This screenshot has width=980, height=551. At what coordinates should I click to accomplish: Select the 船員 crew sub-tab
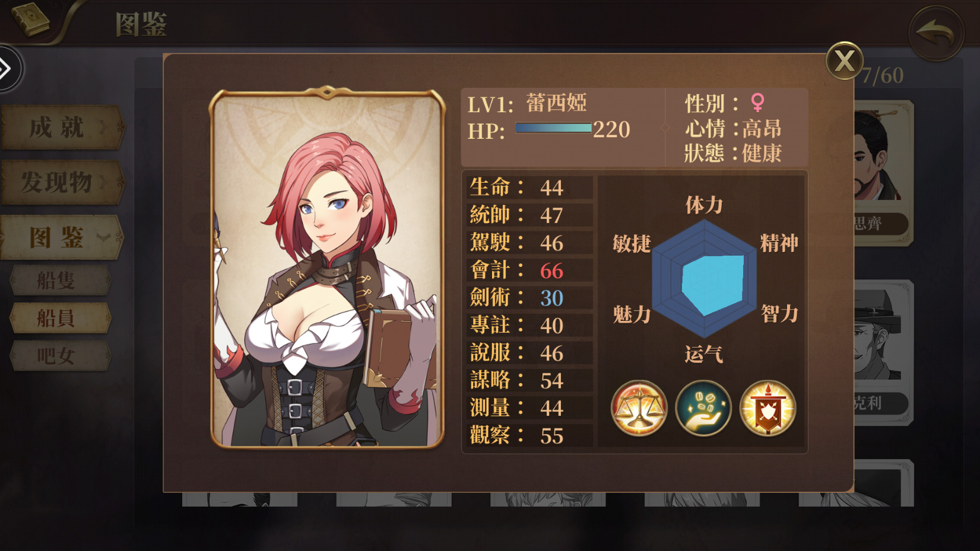click(61, 319)
